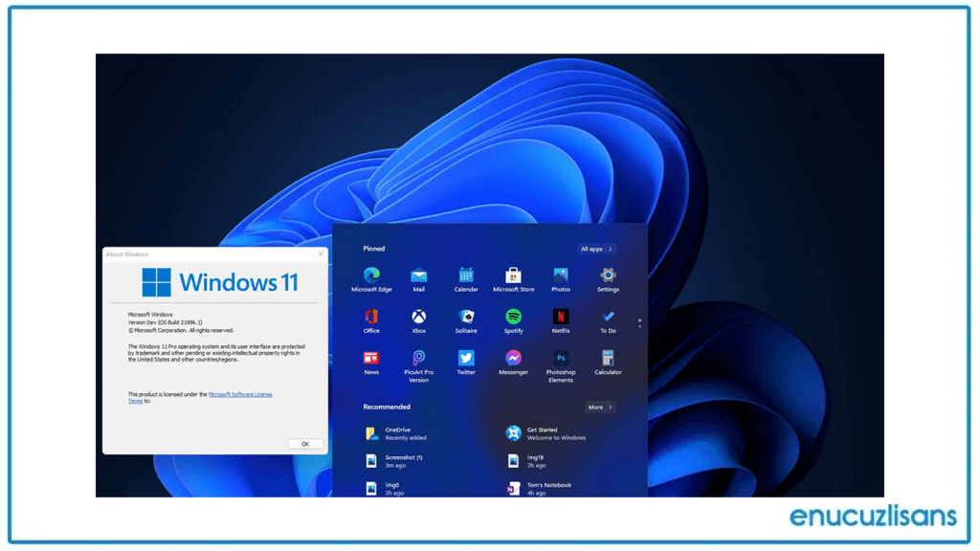The image size is (980, 551).
Task: Show more recommended items via More
Action: point(599,407)
